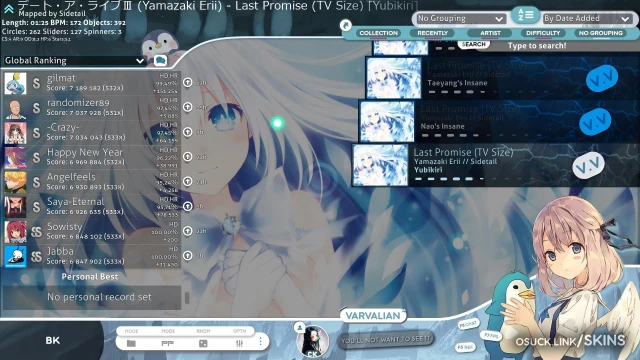Click the up-arrow icon on Saya-Eternal's row

pos(187,206)
